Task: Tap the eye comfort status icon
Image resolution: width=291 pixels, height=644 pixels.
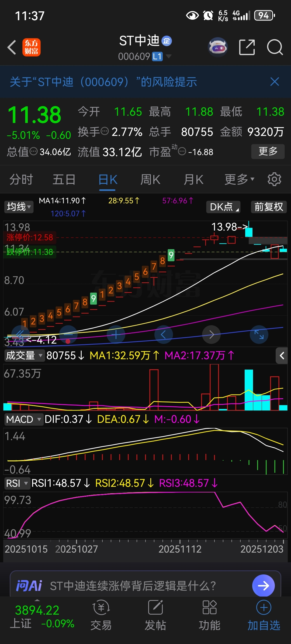Action: [192, 15]
